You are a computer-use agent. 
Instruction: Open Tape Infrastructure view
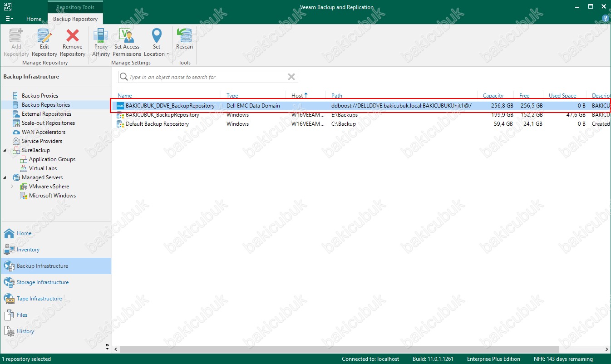coord(56,299)
